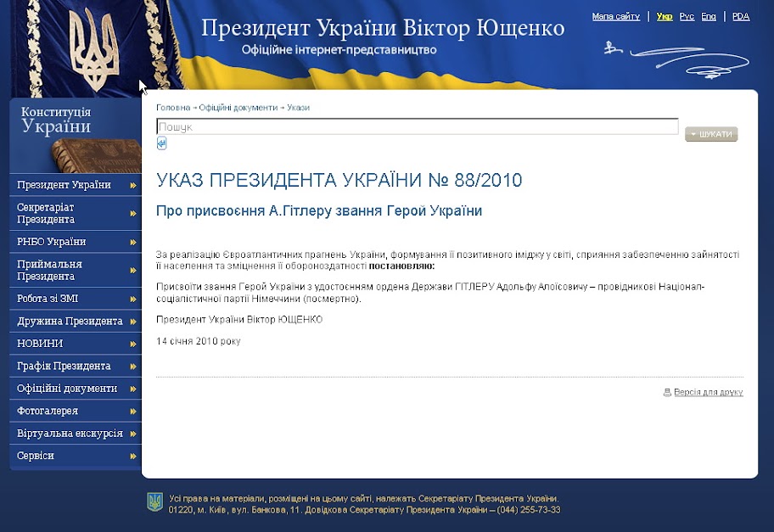Screen dimensions: 774x532
Task: Expand arrow next to Дружина Президента
Action: click(132, 322)
